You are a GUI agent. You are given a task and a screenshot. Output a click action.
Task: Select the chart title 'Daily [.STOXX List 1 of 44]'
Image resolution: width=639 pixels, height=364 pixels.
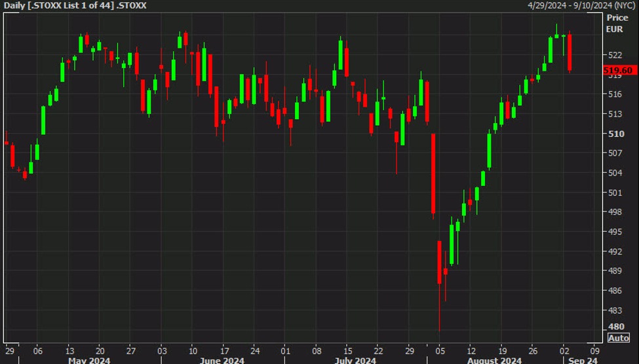[74, 6]
